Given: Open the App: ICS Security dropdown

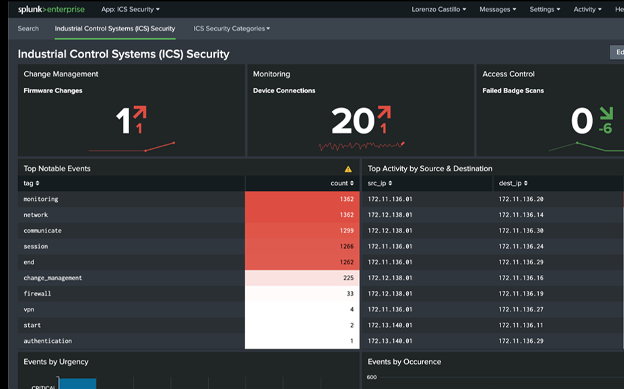Looking at the screenshot, I should click(x=130, y=9).
